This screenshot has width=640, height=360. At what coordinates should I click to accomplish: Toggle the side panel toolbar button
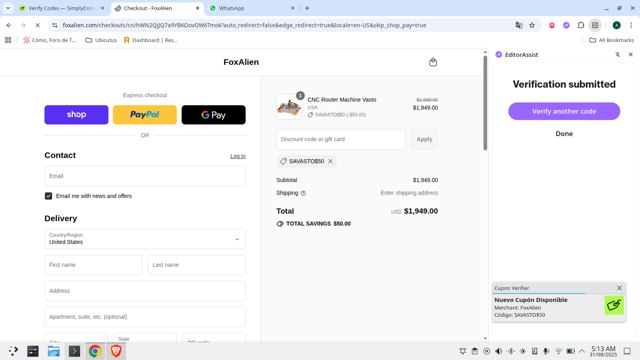595,25
